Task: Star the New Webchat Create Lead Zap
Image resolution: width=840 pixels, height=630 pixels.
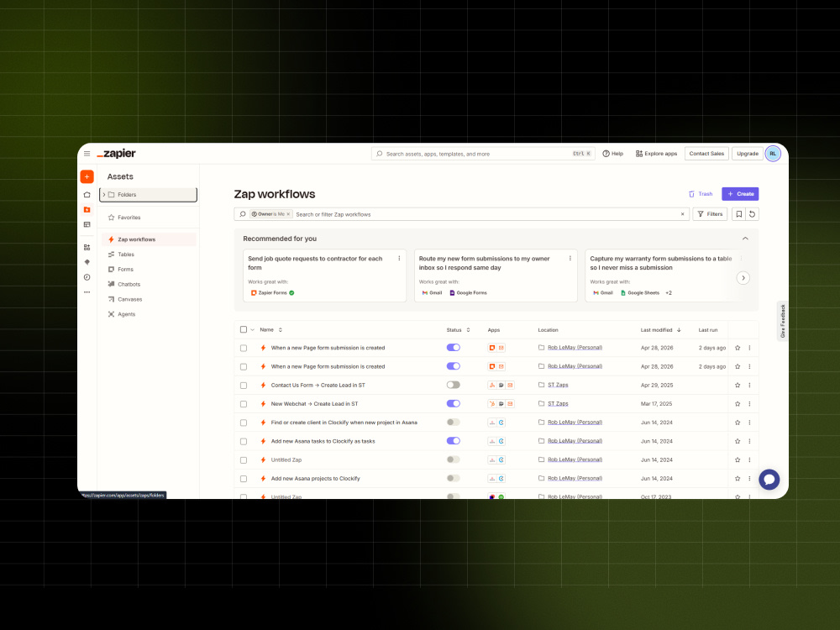Action: click(x=738, y=404)
